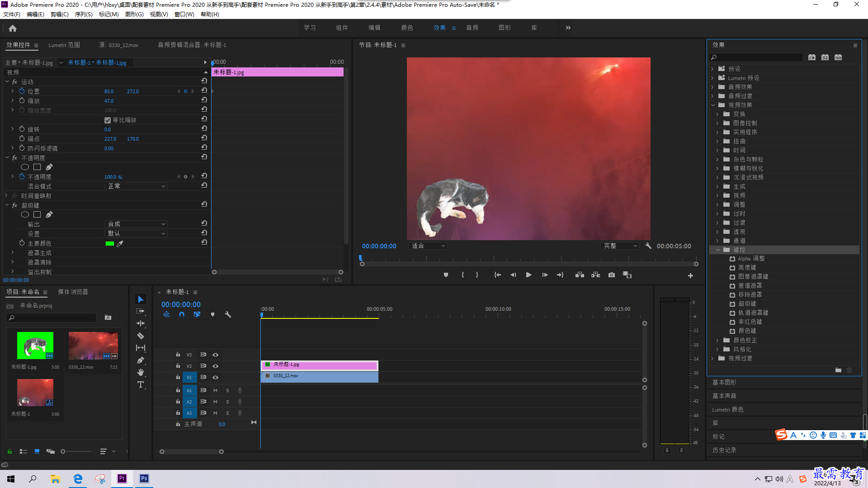Switch to the Media Browser tab
Image resolution: width=868 pixels, height=488 pixels.
[73, 292]
